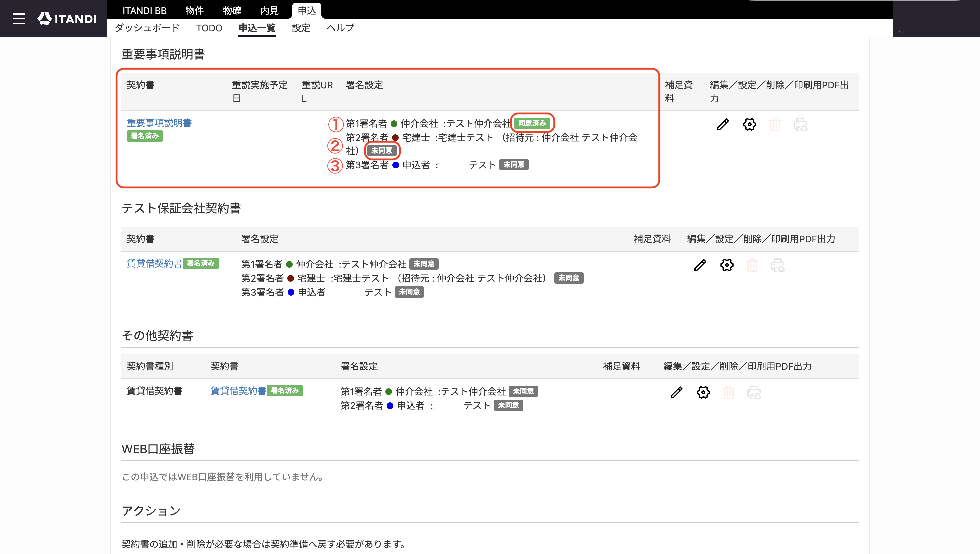The height and width of the screenshot is (554, 980).
Task: Open 賃貸借契約書 link under テスト保証会社契約書
Action: pyautogui.click(x=154, y=263)
